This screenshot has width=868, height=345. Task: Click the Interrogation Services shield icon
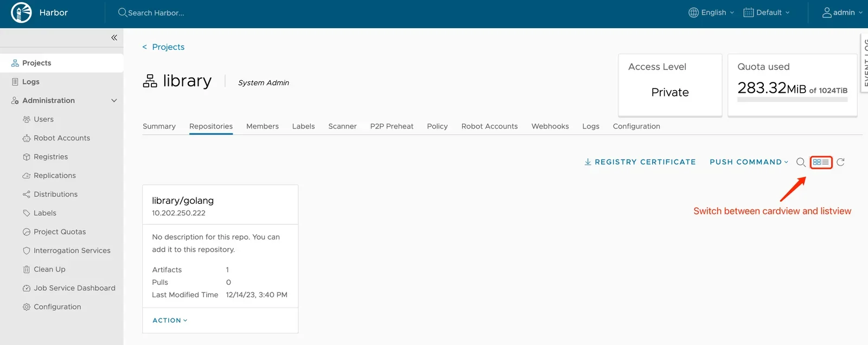coord(27,251)
